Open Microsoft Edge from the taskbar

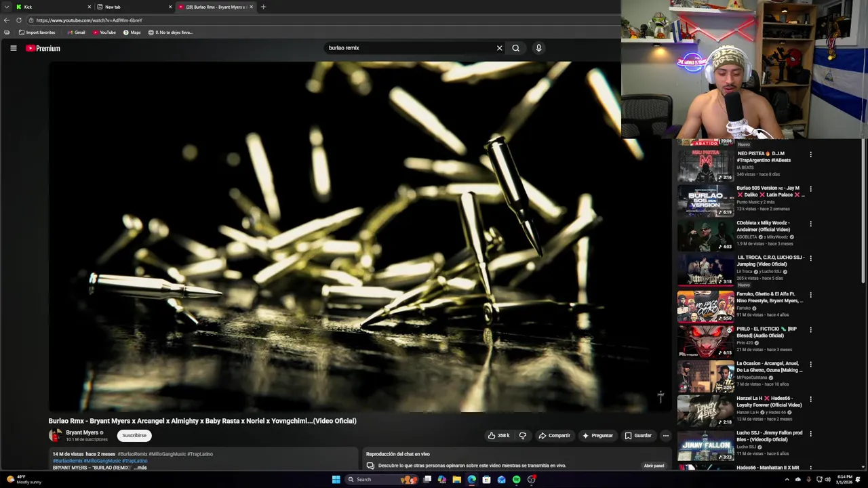tap(472, 480)
